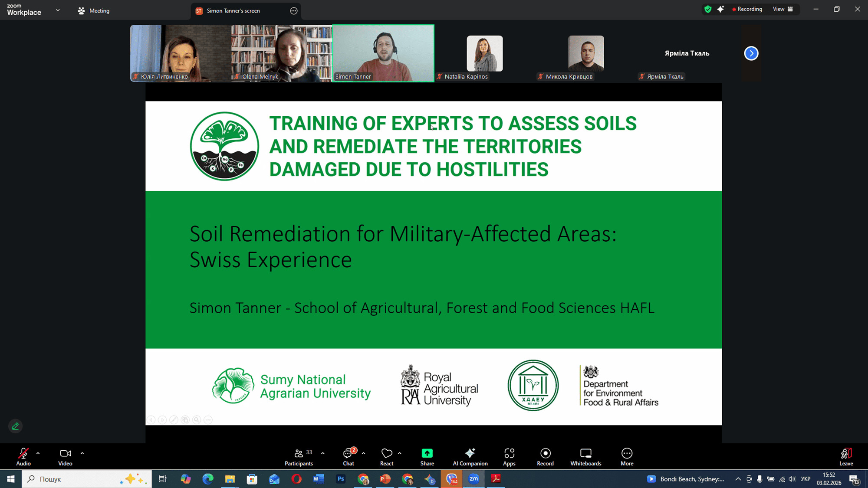This screenshot has height=488, width=868.
Task: Click the More options icon
Action: click(627, 457)
